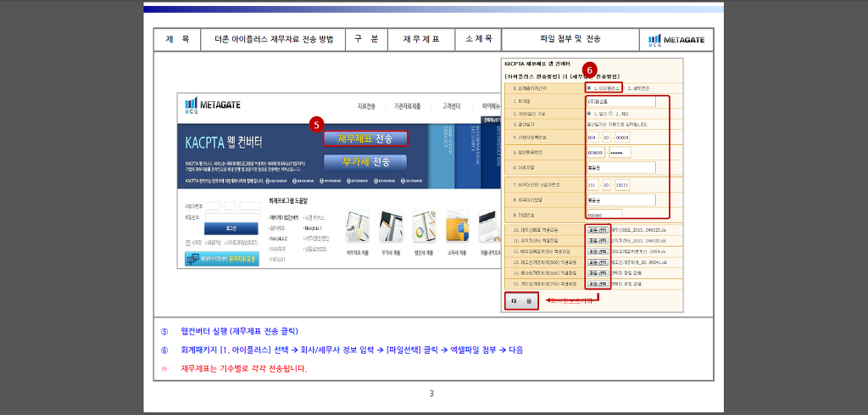
Task: Click first box of 5. 법인등록번호
Action: 596,153
